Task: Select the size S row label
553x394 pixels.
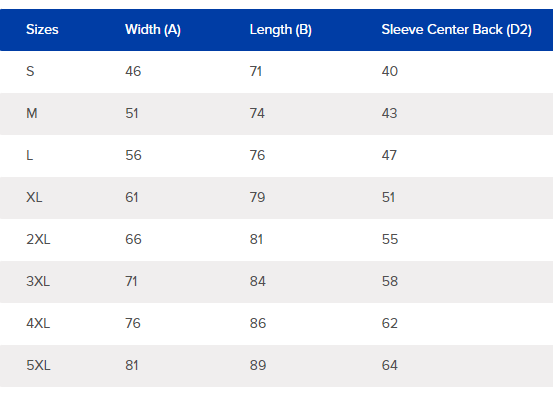Action: click(x=30, y=72)
